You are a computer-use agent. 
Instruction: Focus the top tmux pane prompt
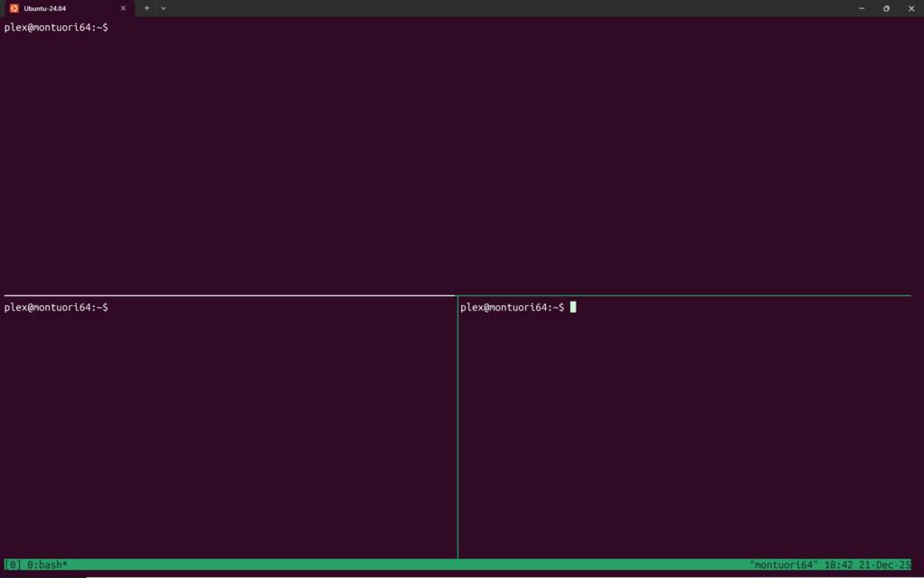tap(56, 28)
